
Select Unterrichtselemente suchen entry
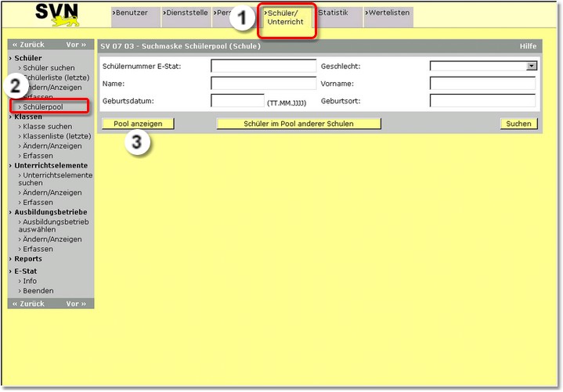(x=56, y=179)
